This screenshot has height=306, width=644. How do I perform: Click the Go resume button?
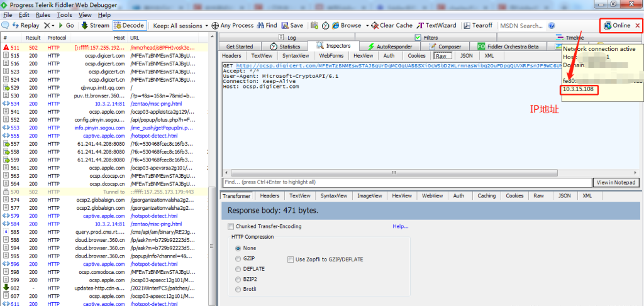[x=66, y=25]
